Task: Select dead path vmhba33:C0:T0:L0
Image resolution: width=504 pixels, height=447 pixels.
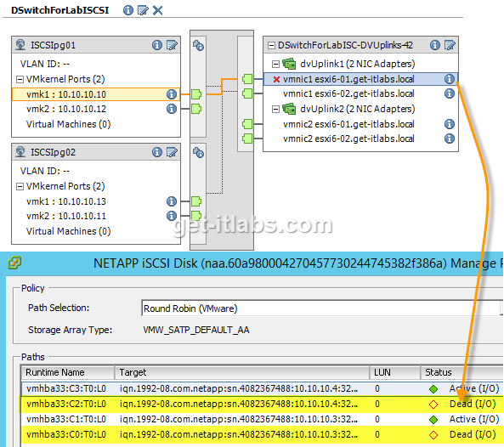Action: tap(263, 434)
